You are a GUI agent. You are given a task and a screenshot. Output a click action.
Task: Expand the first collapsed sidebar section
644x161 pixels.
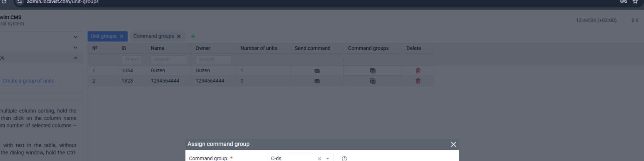[x=75, y=37]
